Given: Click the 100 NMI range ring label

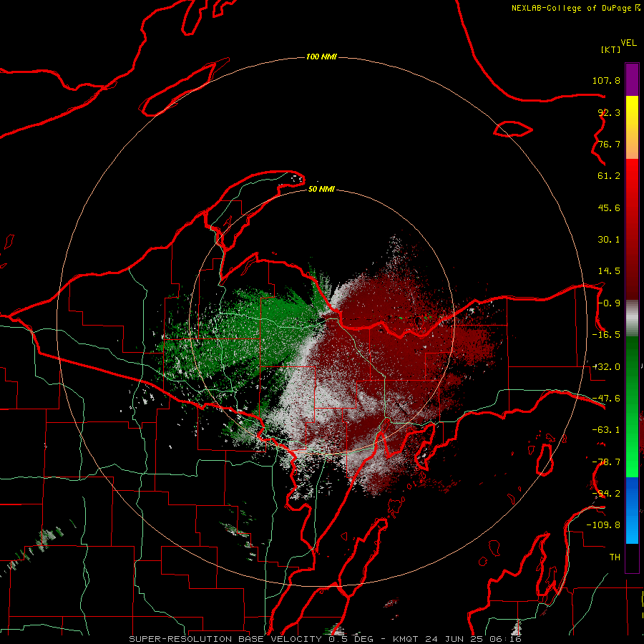Looking at the screenshot, I should [x=321, y=57].
